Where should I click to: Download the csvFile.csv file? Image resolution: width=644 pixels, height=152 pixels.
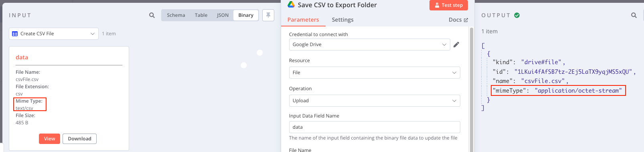(x=79, y=139)
